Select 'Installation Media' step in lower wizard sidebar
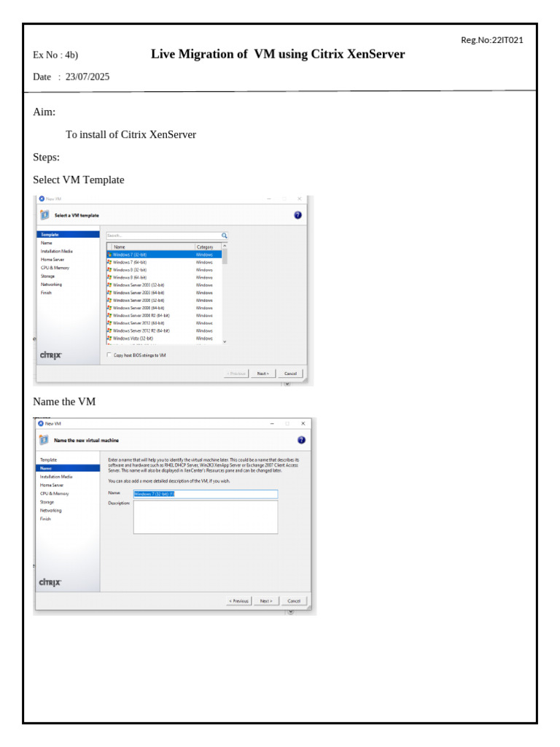The height and width of the screenshot is (747, 560). [x=56, y=477]
